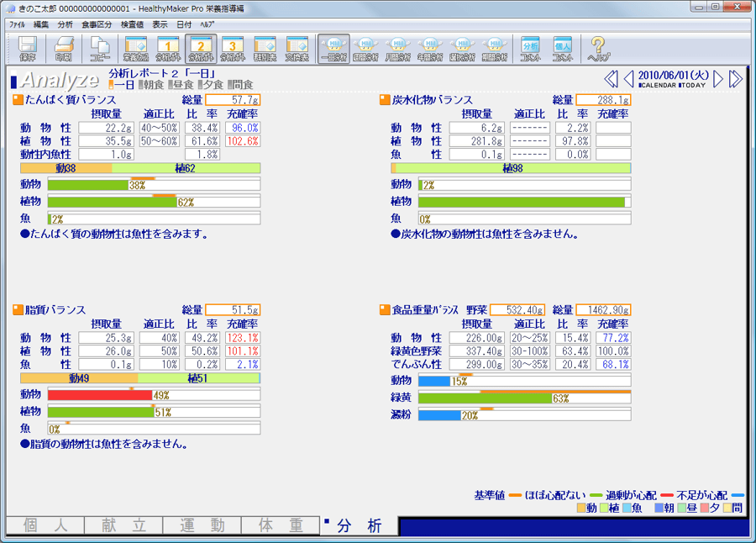Click the TODAY link under date

(x=692, y=86)
